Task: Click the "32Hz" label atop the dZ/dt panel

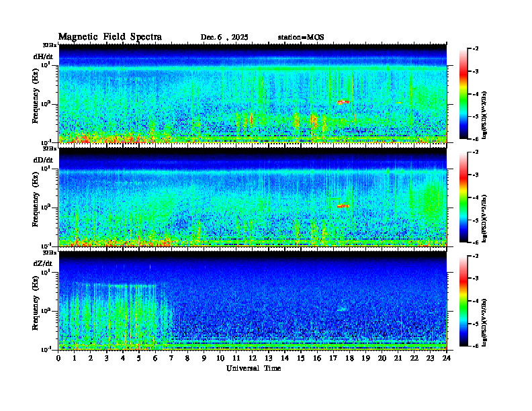Action: (50, 253)
